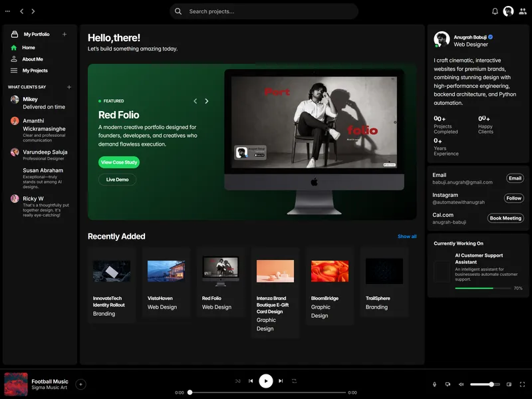Open BloomBridge project card
This screenshot has width=532, height=399.
coord(330,287)
